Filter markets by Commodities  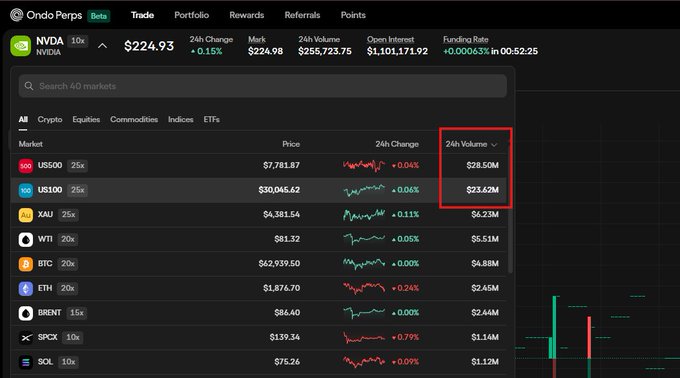(134, 119)
